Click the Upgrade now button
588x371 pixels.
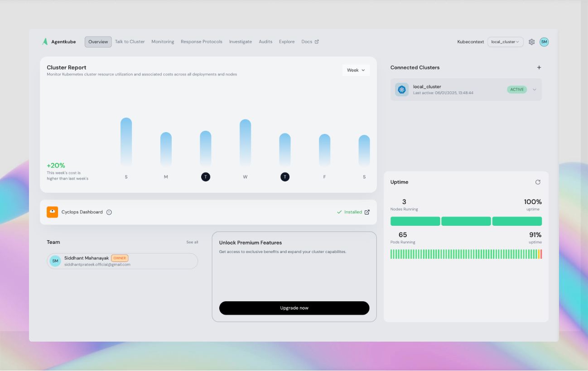pyautogui.click(x=294, y=308)
